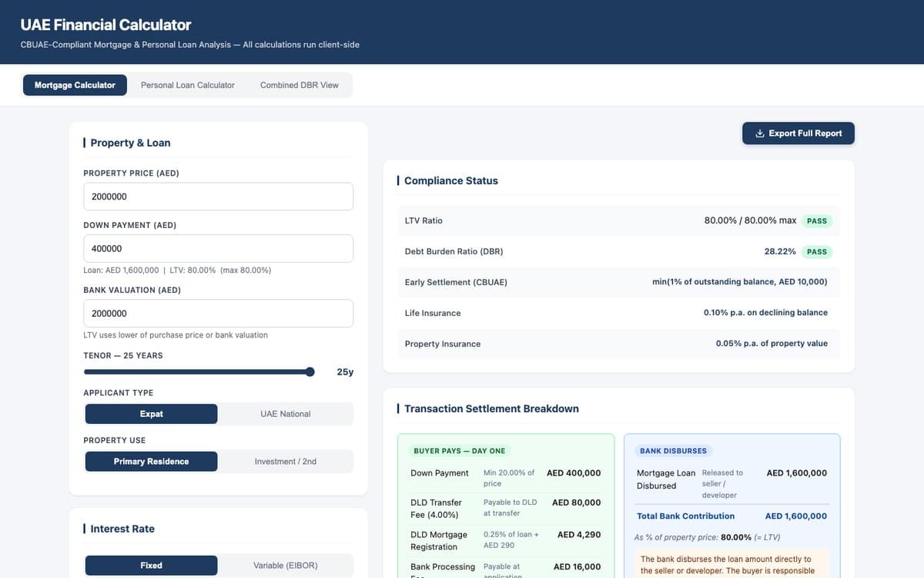The width and height of the screenshot is (924, 578).
Task: Click the Transaction Settlement Breakdown heading
Action: [x=491, y=409]
